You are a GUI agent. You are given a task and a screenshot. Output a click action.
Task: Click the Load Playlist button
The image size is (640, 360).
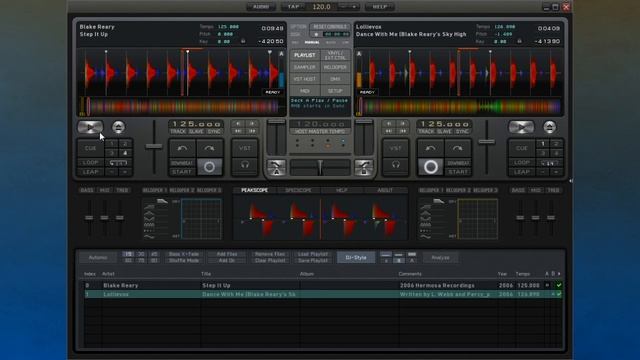313,254
